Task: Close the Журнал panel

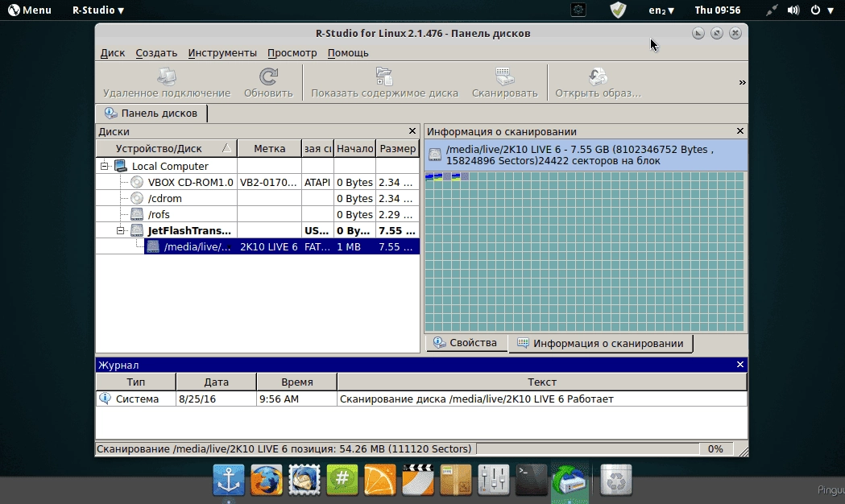Action: tap(740, 365)
